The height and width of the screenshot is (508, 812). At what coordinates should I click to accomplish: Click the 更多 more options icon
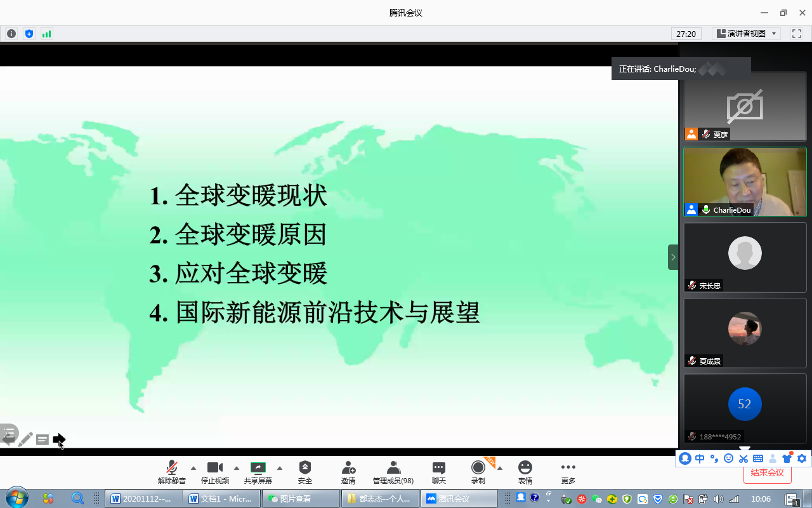click(568, 472)
